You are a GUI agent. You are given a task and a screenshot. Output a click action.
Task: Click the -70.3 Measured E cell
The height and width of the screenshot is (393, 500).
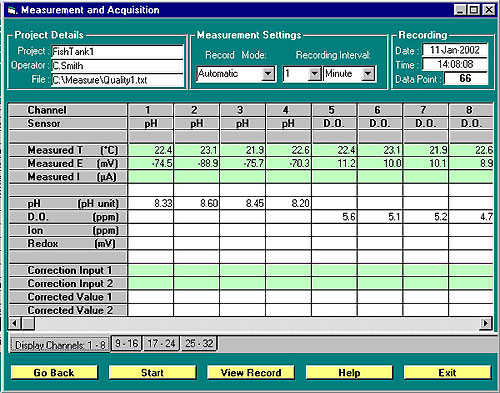[x=288, y=163]
